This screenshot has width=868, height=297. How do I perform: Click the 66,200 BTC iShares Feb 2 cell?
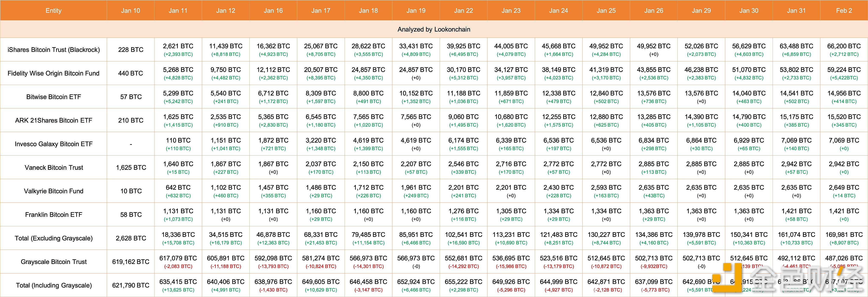(x=844, y=50)
